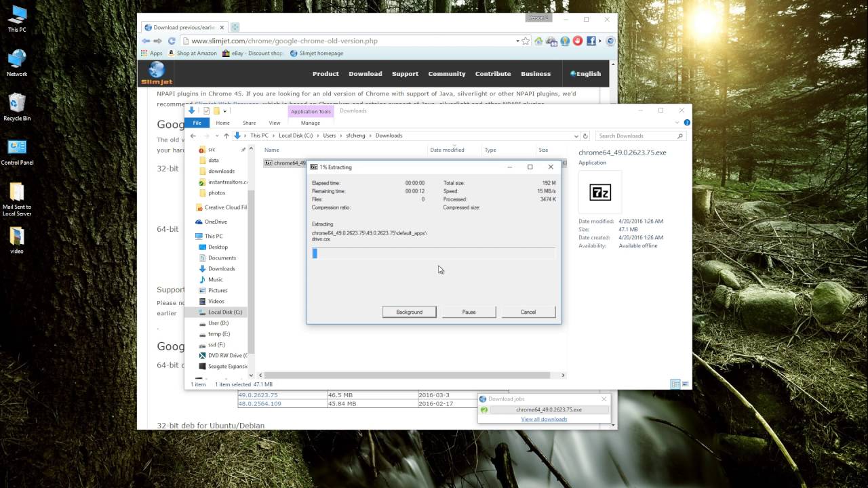Open Explorer help question mark icon
This screenshot has height=488, width=868.
(x=687, y=123)
